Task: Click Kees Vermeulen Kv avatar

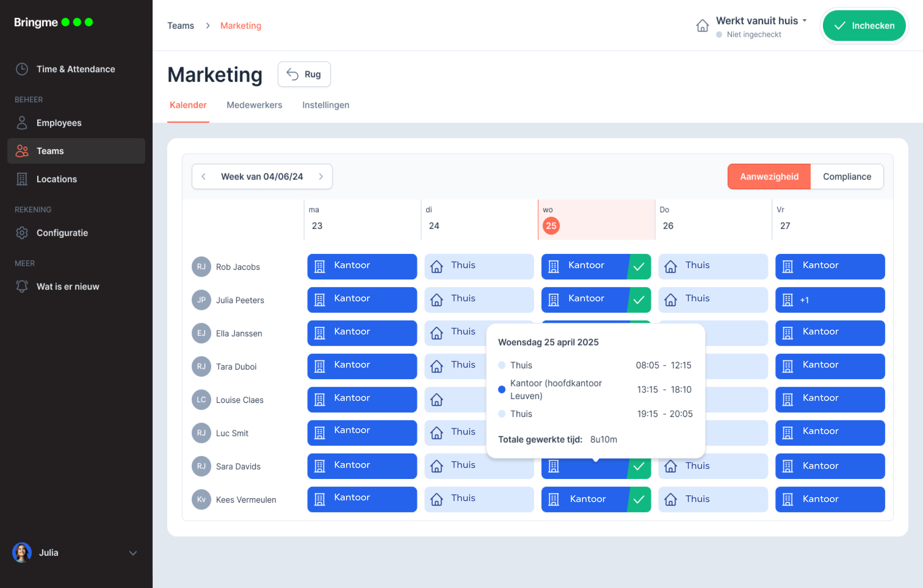Action: 201,500
